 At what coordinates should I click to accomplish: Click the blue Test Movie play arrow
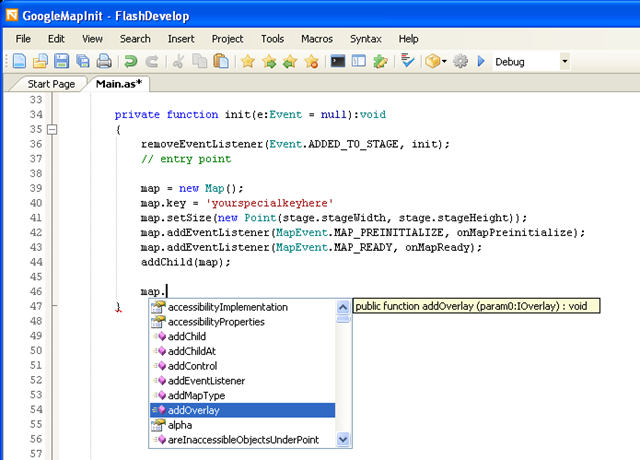[x=481, y=61]
